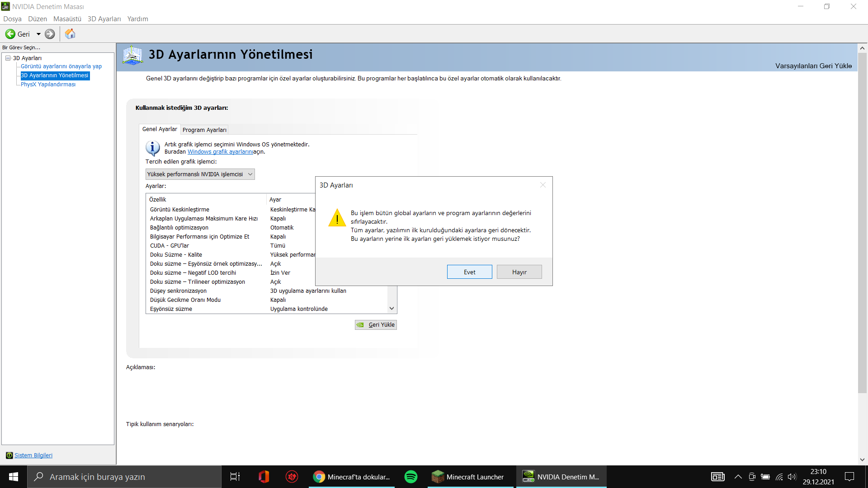The height and width of the screenshot is (488, 868).
Task: Select PhysX Yapılandırması in the tree
Action: tap(48, 84)
